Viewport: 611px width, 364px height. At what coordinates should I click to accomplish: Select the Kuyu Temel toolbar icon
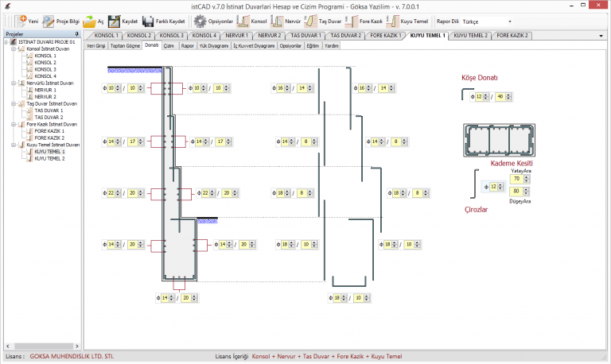tap(393, 21)
